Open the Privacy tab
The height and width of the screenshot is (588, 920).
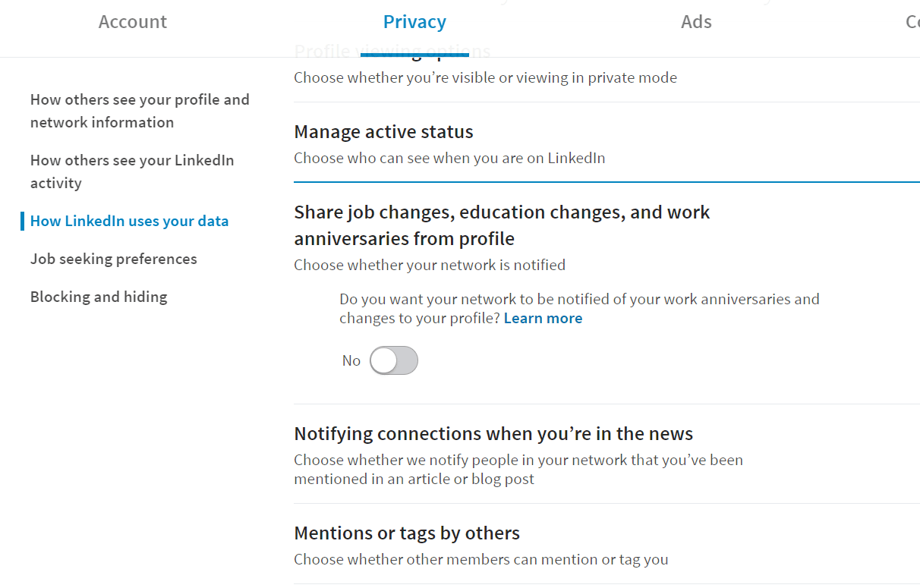(x=414, y=22)
